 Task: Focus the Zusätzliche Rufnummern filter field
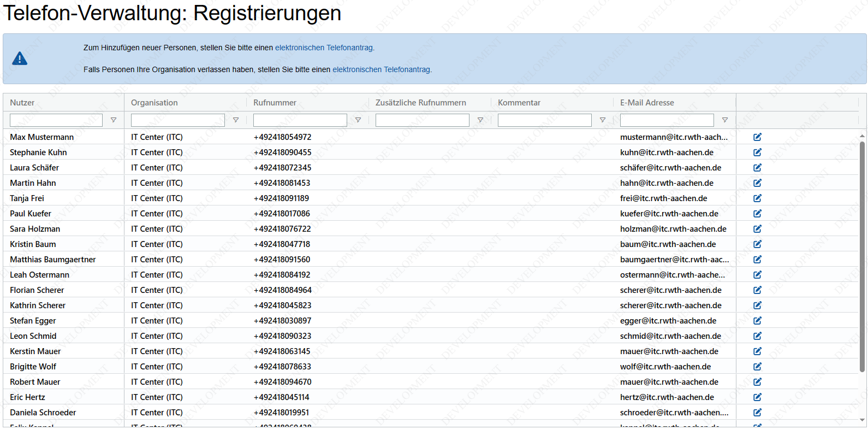422,120
